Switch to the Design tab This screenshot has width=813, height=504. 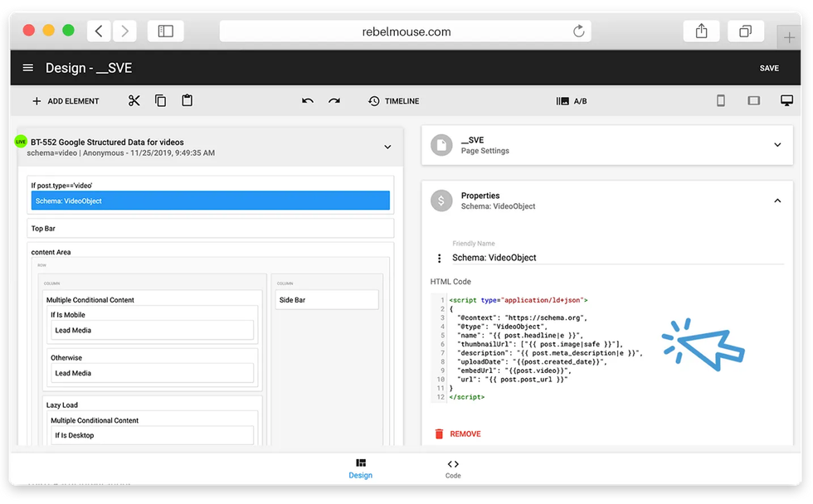coord(361,468)
